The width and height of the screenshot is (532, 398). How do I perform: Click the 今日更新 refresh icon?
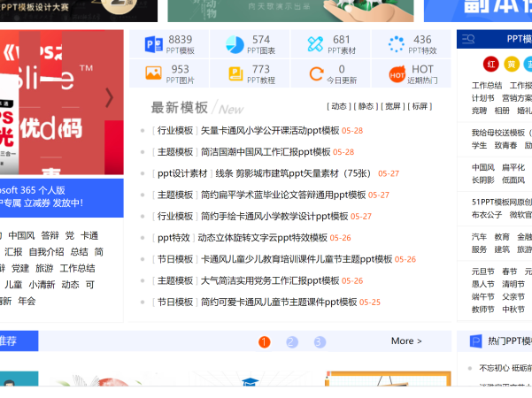pos(316,74)
